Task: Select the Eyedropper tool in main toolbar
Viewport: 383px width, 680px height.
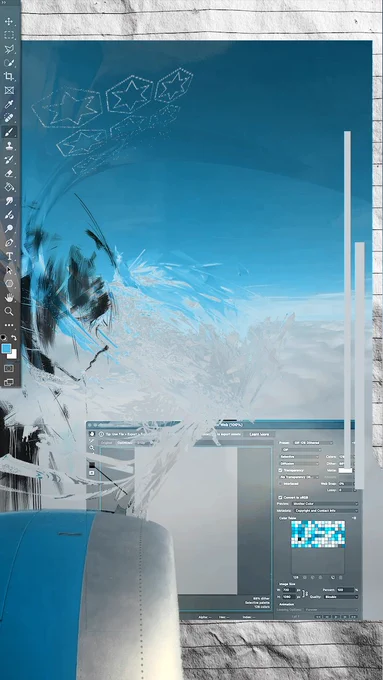Action: [x=9, y=104]
